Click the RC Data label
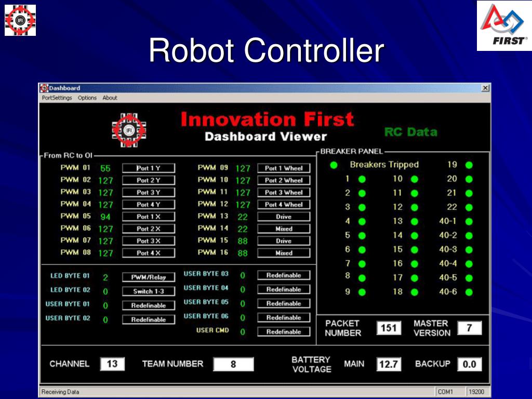This screenshot has height=399, width=532. tap(411, 131)
